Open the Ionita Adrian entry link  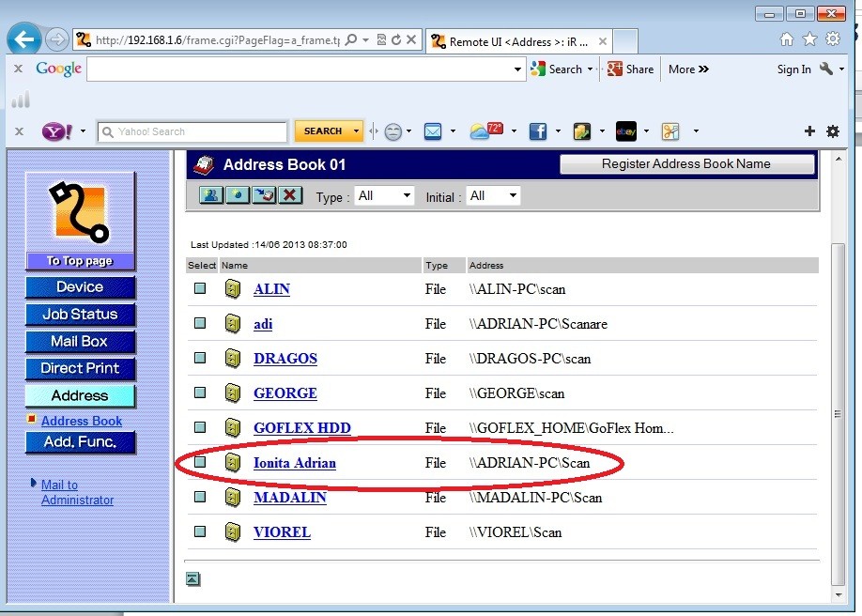pyautogui.click(x=294, y=463)
